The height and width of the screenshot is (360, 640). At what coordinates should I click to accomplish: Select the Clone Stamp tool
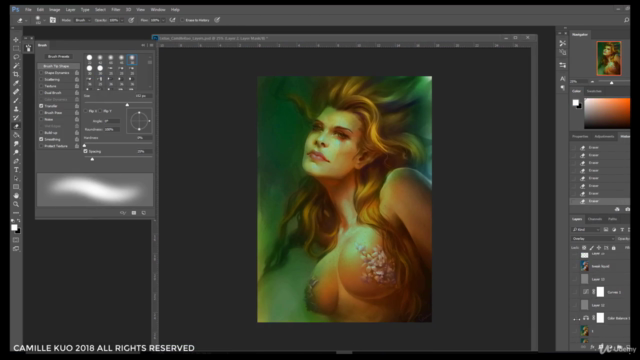point(16,109)
